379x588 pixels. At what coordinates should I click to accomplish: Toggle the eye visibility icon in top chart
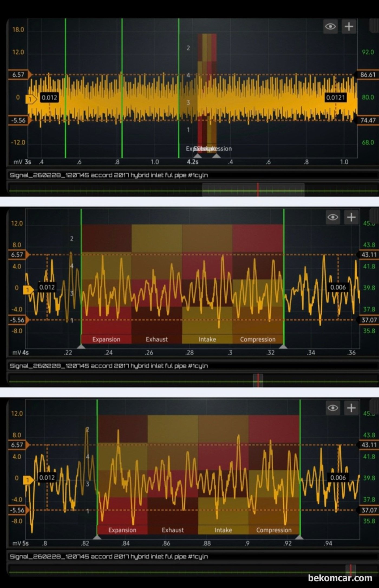pos(330,27)
